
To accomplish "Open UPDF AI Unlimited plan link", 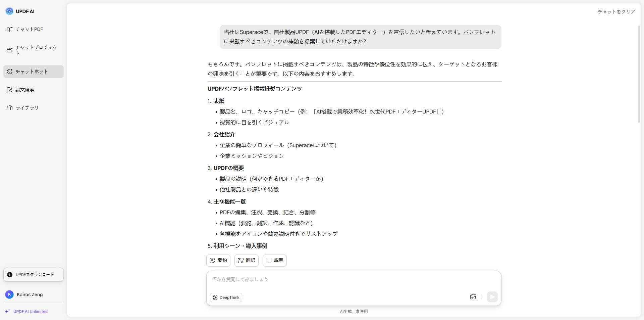I will tap(30, 311).
